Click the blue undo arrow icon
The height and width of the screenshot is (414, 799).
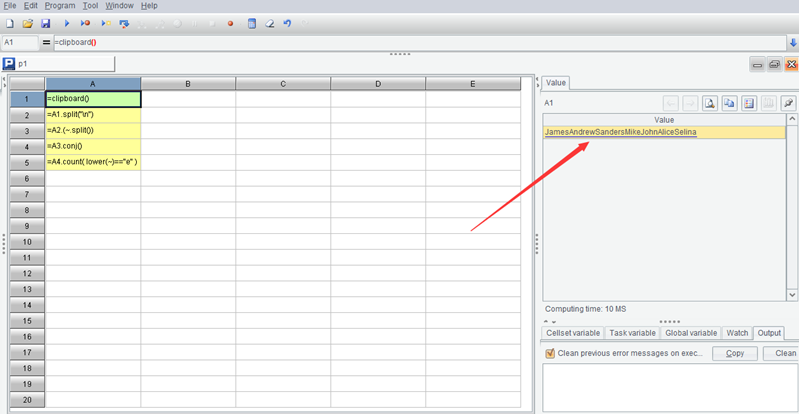click(288, 23)
